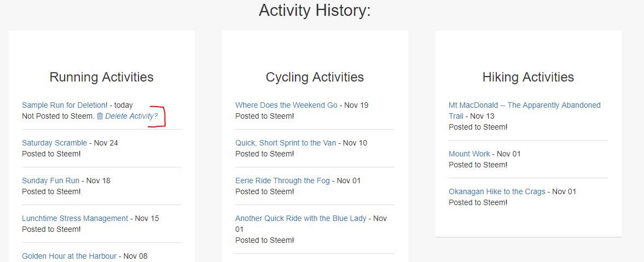Open Mt MacDonald Apparently Abandoned Trail hike

tap(525, 110)
